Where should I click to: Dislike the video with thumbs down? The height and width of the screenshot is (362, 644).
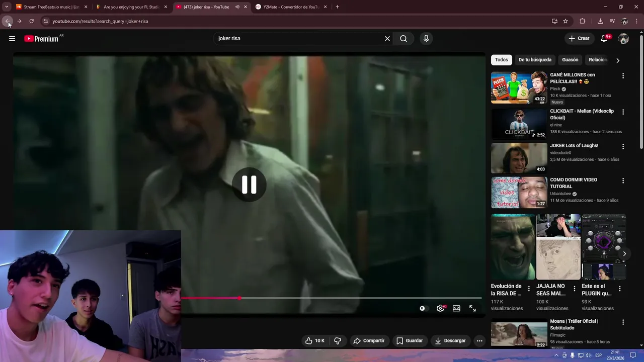point(338,341)
